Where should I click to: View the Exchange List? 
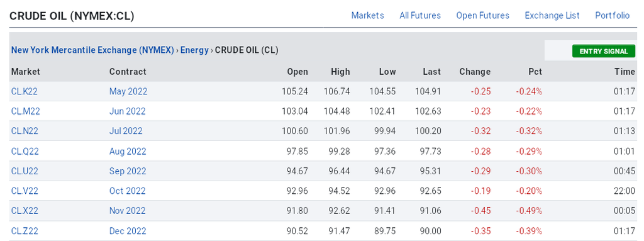[552, 16]
